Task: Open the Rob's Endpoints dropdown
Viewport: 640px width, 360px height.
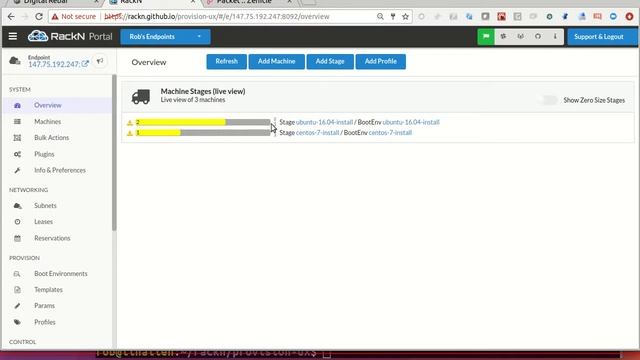Action: click(x=165, y=37)
